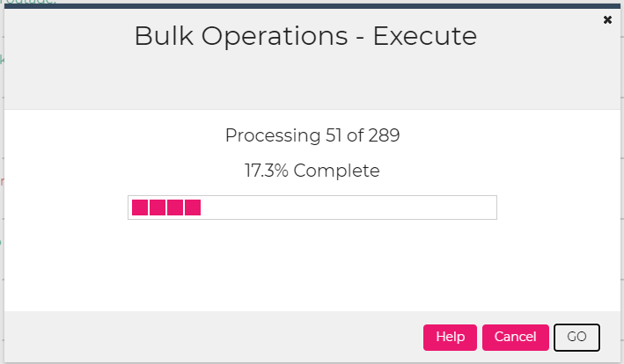624x364 pixels.
Task: Click the fourth pink progress block
Action: point(193,207)
